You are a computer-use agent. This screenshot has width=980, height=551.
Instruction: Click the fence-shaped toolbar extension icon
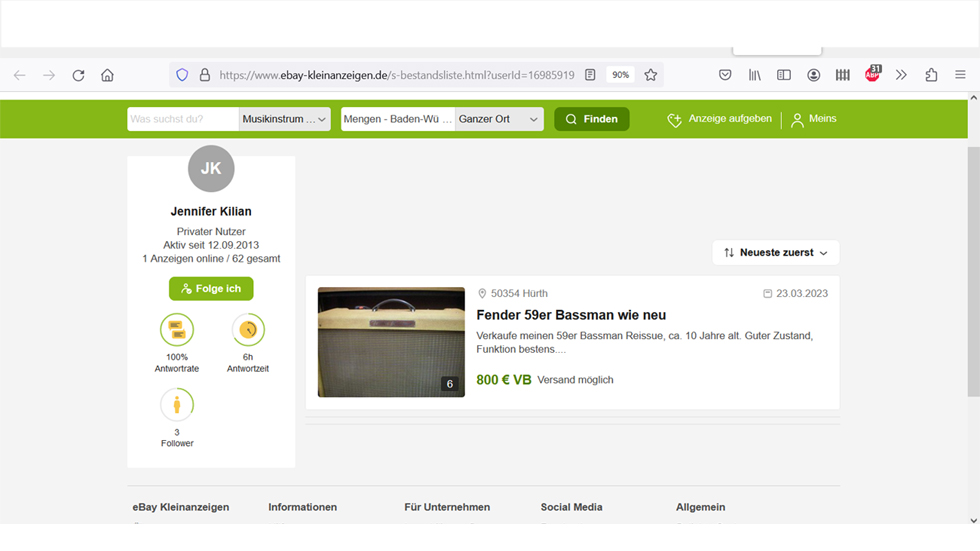[842, 75]
